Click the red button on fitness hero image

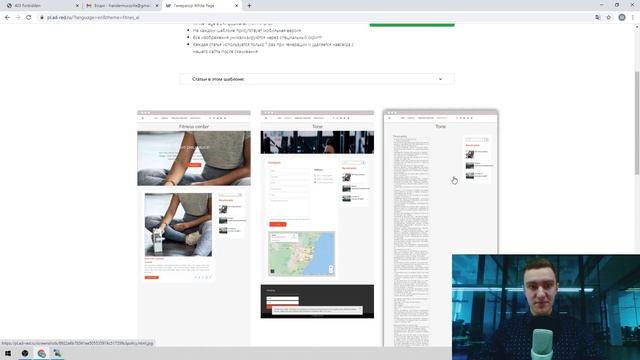194,165
